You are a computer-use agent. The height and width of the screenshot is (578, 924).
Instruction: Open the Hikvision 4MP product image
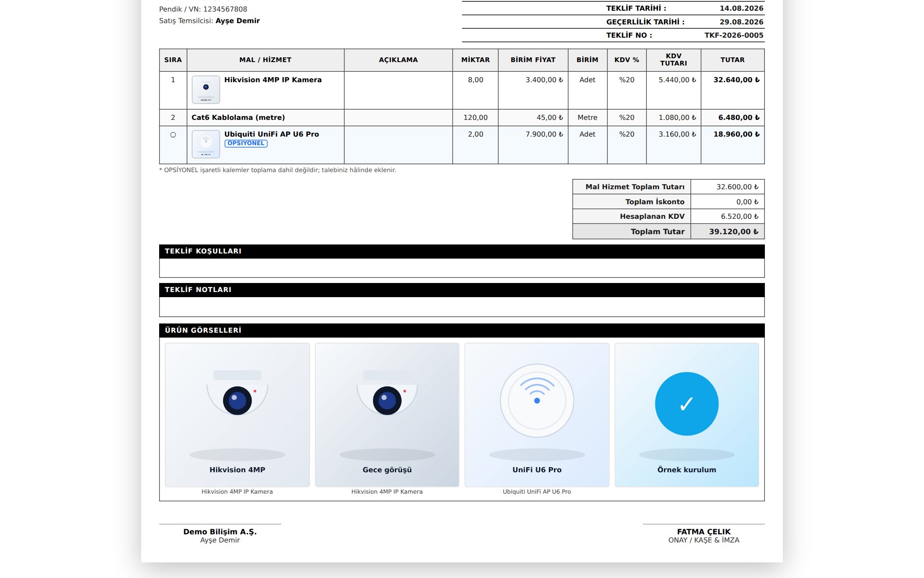(x=237, y=414)
